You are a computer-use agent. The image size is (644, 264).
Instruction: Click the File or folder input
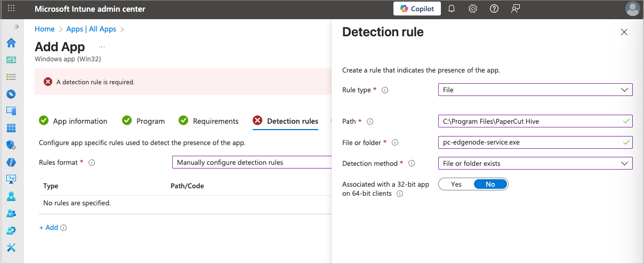(x=535, y=142)
